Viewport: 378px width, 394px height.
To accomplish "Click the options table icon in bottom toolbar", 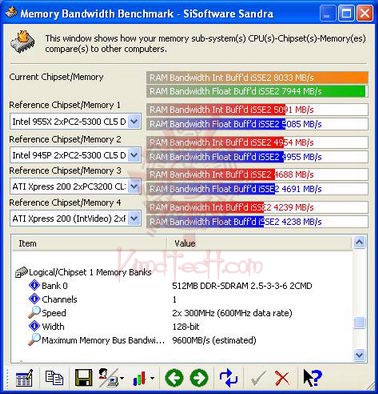I will tap(24, 378).
